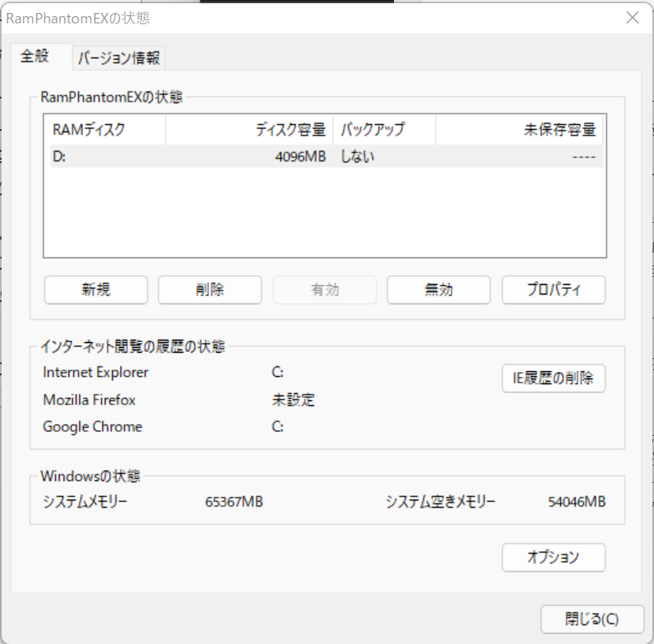This screenshot has width=654, height=644.
Task: Click the バックアップ column header
Action: coord(384,130)
